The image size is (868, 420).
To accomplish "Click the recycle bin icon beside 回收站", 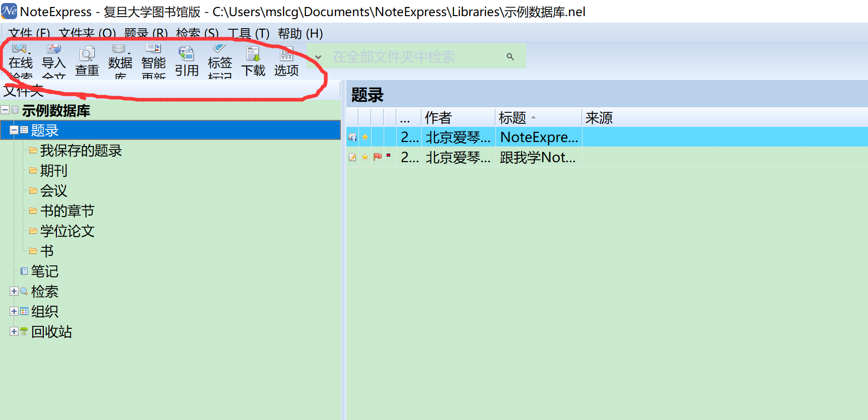I will [x=24, y=331].
